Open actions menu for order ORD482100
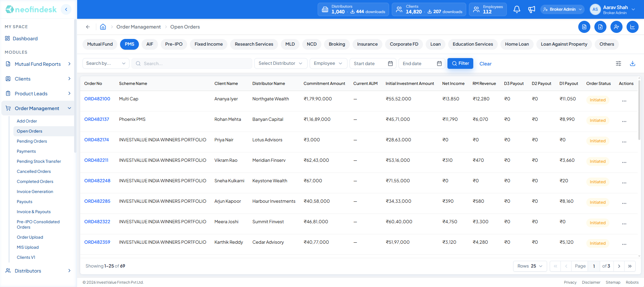This screenshot has width=644, height=287. pyautogui.click(x=624, y=101)
